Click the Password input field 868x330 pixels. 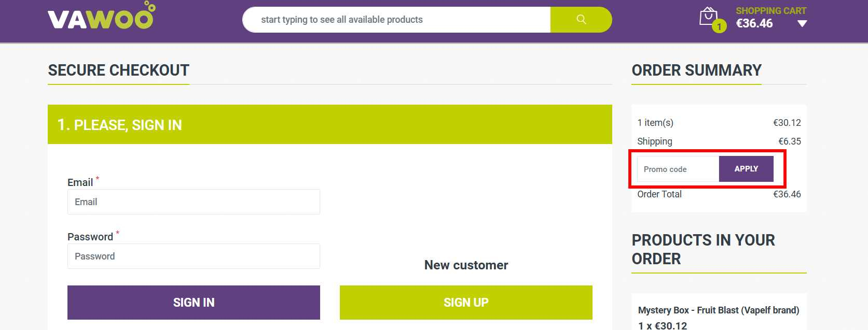(194, 256)
